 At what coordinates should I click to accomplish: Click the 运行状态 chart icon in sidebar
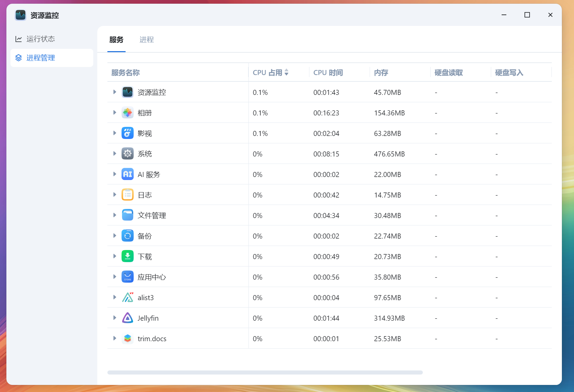point(19,39)
